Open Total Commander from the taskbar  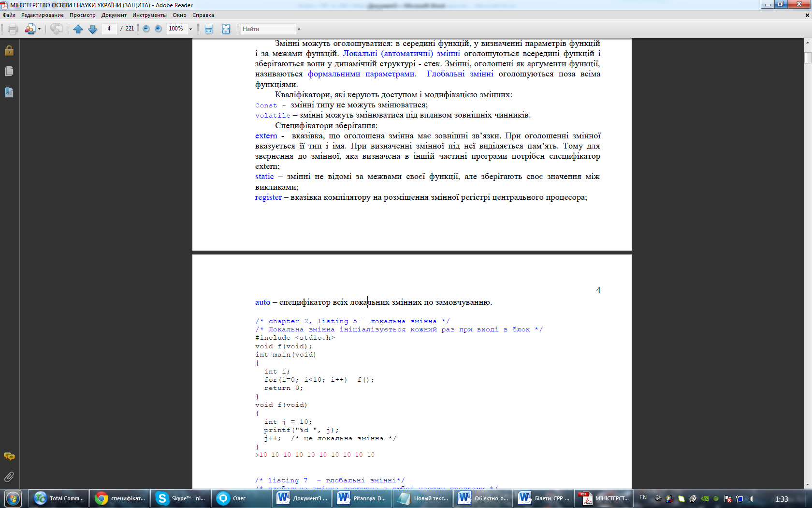pyautogui.click(x=59, y=498)
